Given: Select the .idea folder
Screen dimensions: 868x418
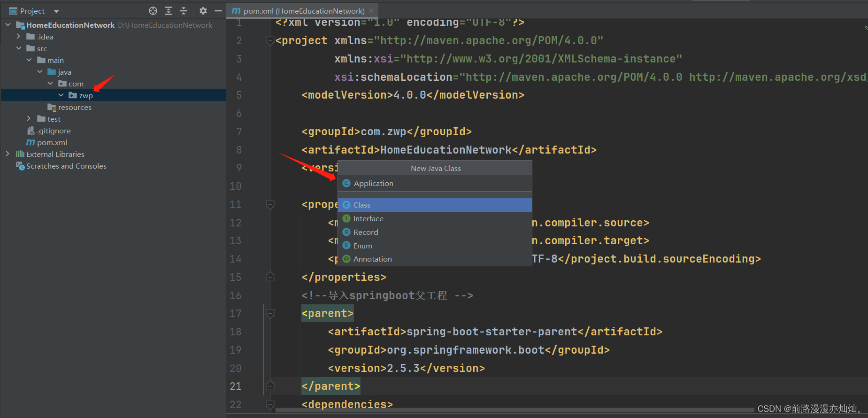Looking at the screenshot, I should (45, 37).
